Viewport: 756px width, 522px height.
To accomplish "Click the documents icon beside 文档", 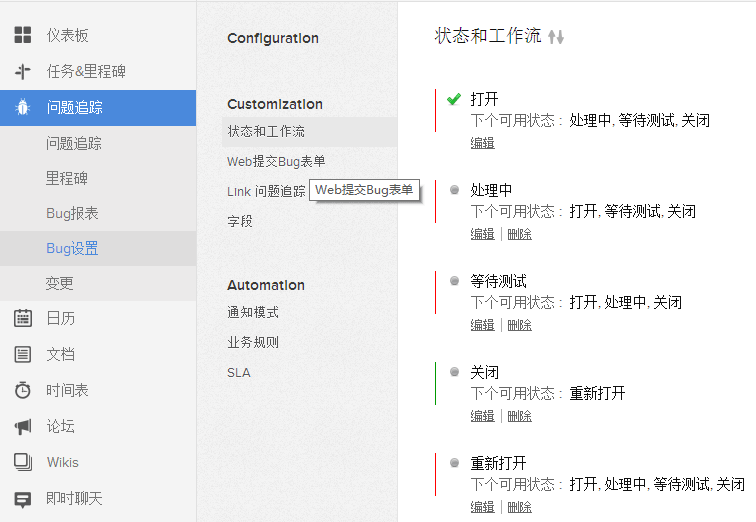I will 22,354.
